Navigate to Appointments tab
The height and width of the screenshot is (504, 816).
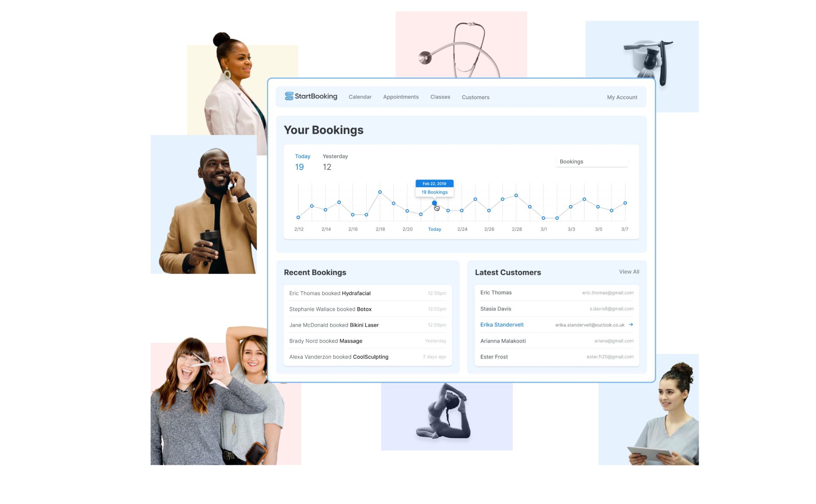(x=400, y=97)
